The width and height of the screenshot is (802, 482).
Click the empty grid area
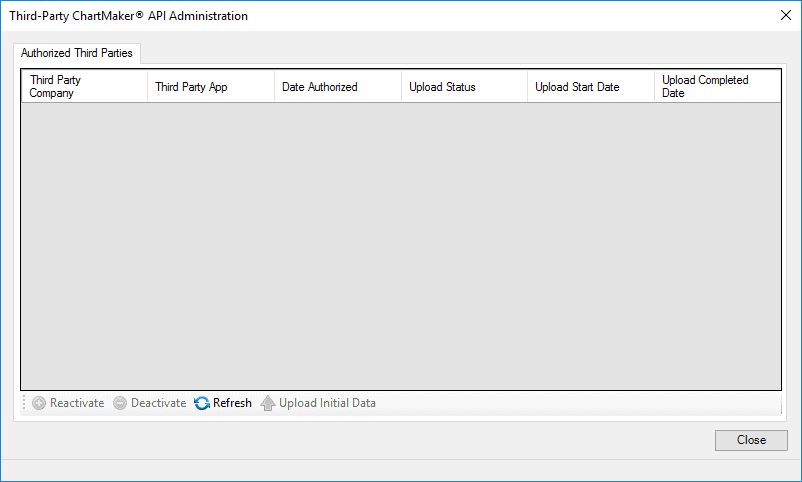401,246
